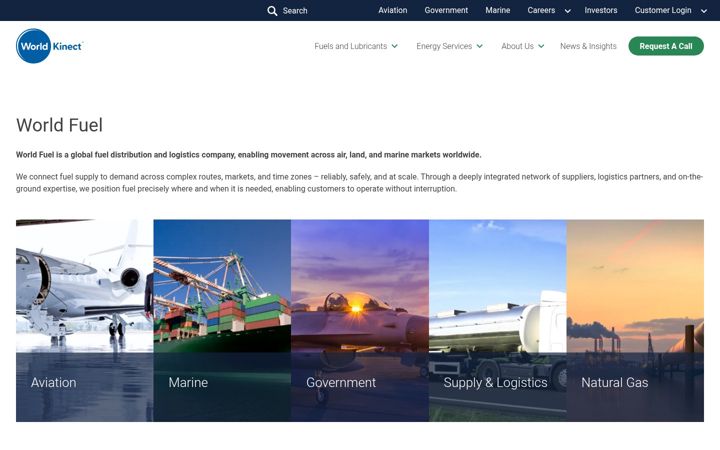Expand the Fuels and Lubricants chevron
720x450 pixels.
click(x=394, y=46)
